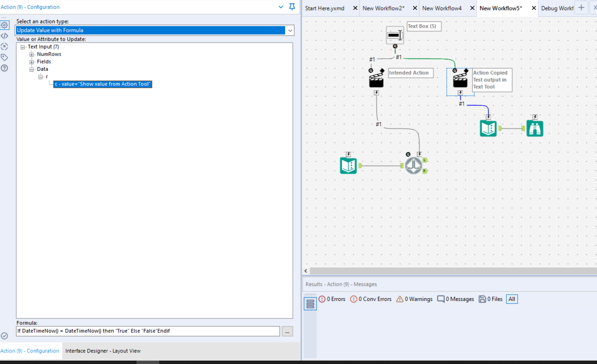Filter results by Warnings
Image resolution: width=597 pixels, height=364 pixels.
click(x=414, y=299)
